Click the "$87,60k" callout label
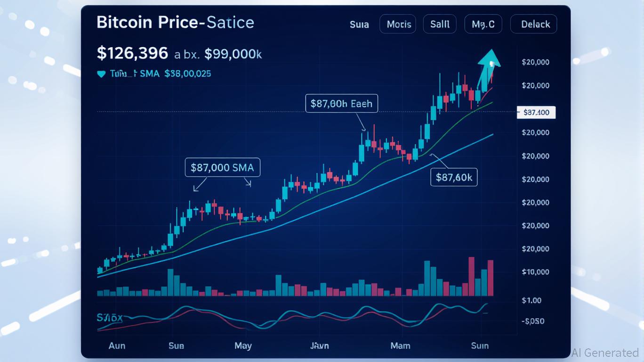Image resolution: width=644 pixels, height=362 pixels. [x=454, y=177]
